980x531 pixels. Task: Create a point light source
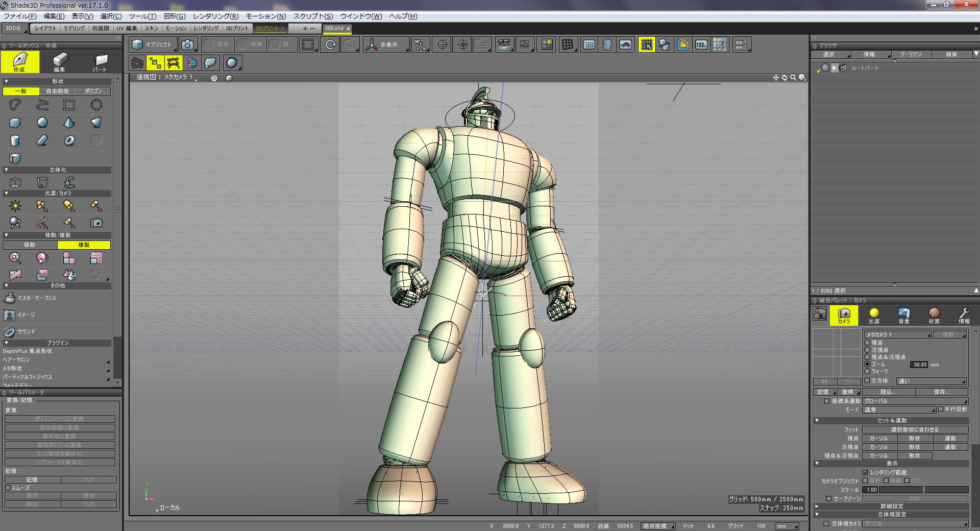click(15, 206)
